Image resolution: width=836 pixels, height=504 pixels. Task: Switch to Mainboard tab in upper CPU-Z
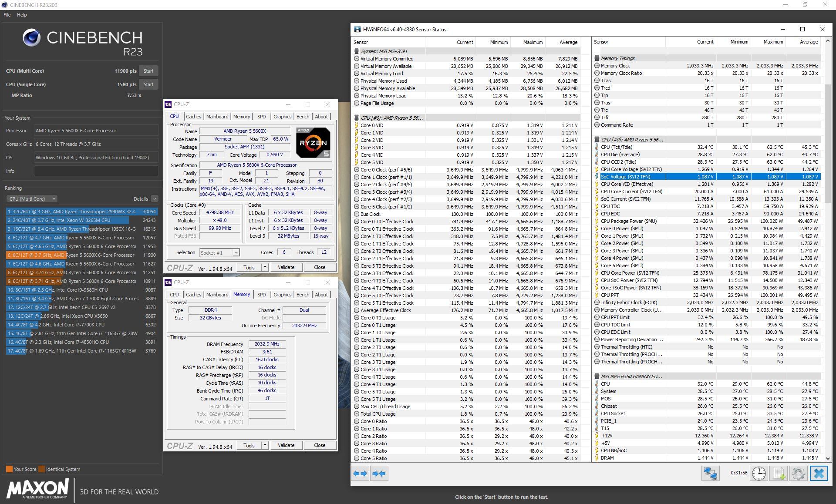pos(217,117)
